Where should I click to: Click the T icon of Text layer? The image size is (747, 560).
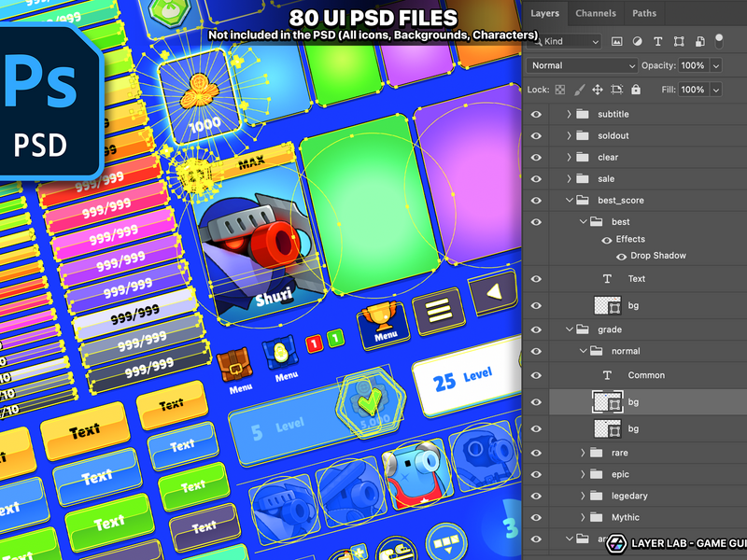click(x=607, y=279)
